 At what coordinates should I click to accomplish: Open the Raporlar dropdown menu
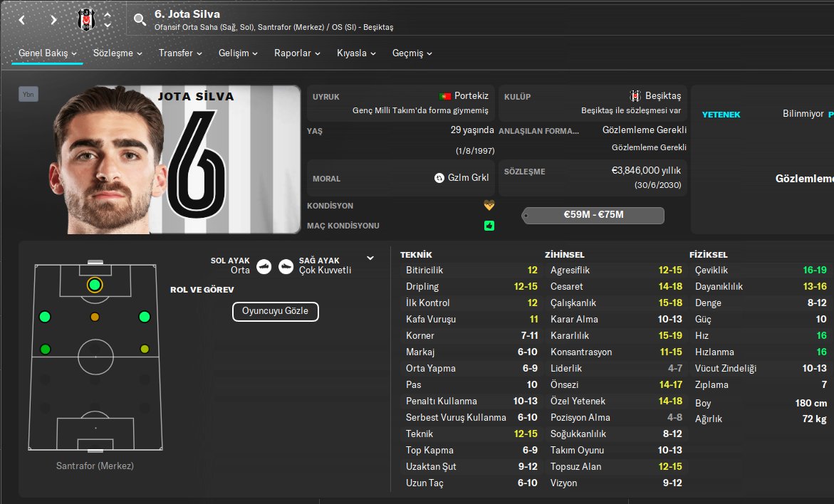click(297, 53)
